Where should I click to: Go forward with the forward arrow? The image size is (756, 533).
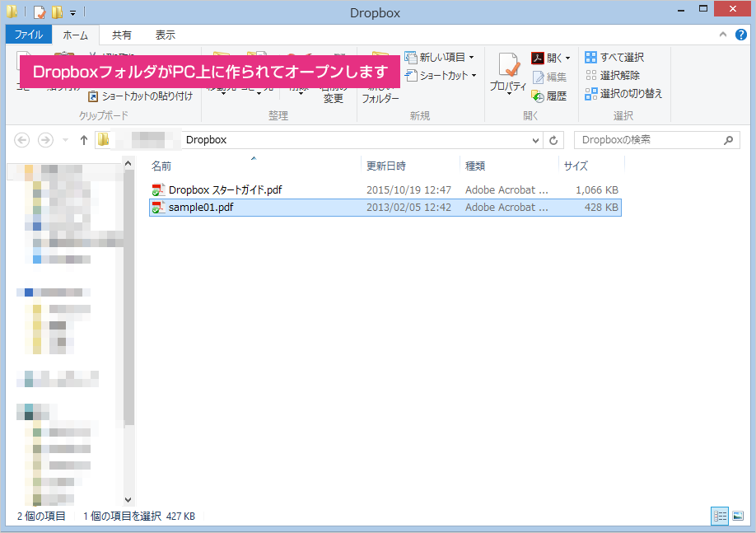pyautogui.click(x=46, y=140)
